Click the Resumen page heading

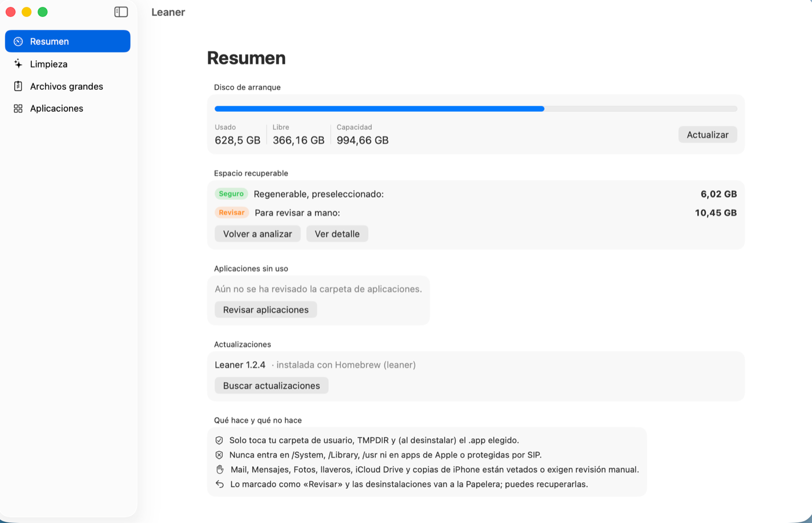pyautogui.click(x=246, y=58)
